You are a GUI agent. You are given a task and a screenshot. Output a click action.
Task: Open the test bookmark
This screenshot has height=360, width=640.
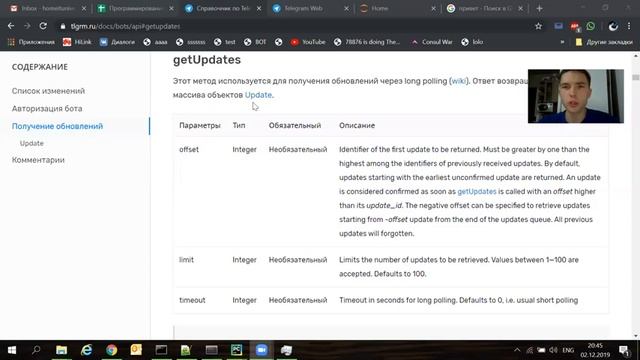[225, 42]
